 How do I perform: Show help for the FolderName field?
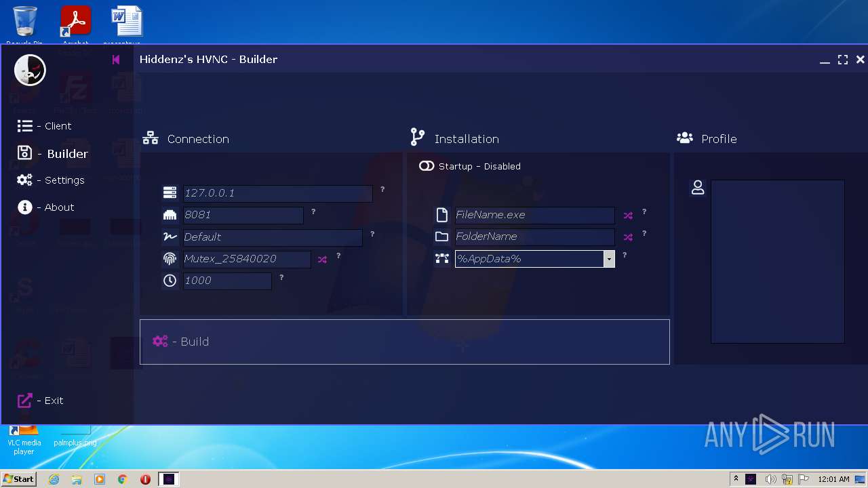click(x=644, y=234)
